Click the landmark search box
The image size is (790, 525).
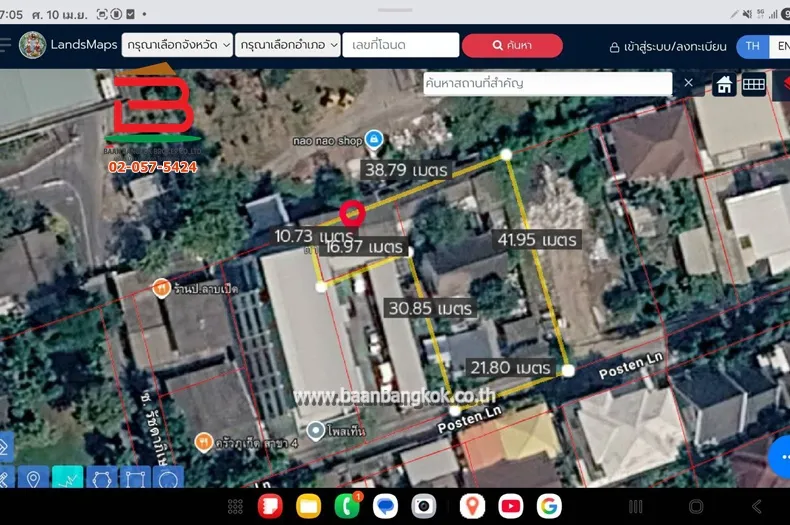click(x=545, y=83)
